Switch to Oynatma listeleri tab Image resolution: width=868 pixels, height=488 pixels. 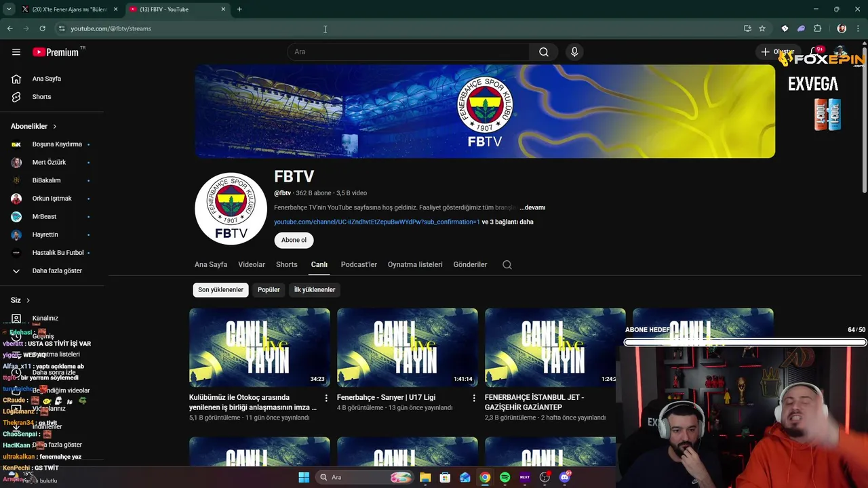[x=415, y=265]
